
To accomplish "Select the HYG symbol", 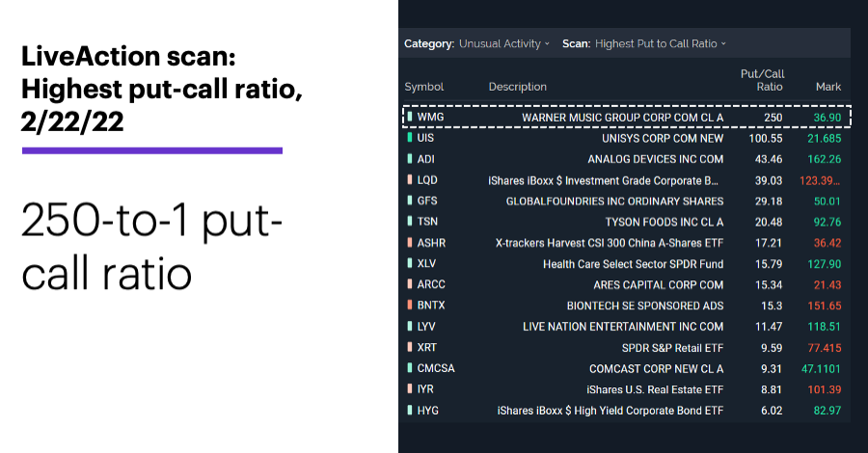I will [x=427, y=411].
